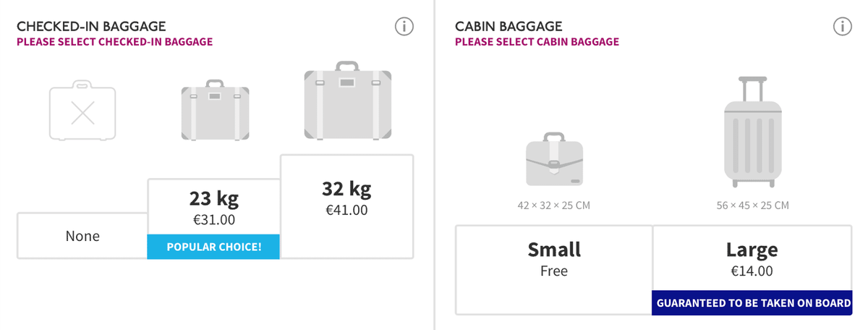
Task: Click the crossed-out no-baggage suitcase icon
Action: (x=82, y=112)
